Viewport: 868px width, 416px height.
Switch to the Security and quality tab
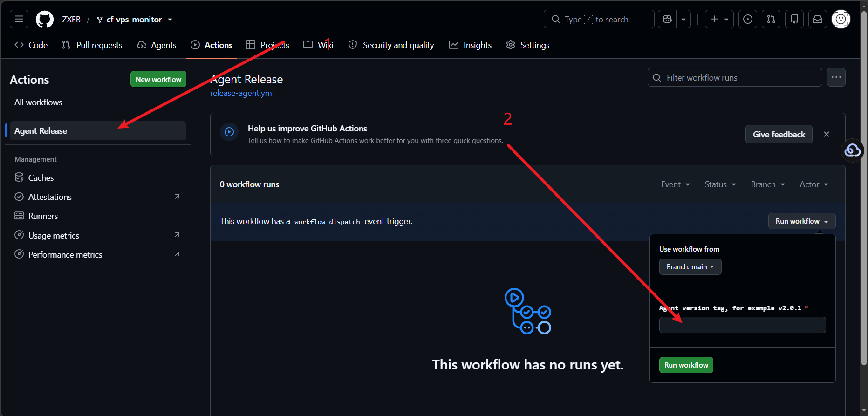coord(391,45)
